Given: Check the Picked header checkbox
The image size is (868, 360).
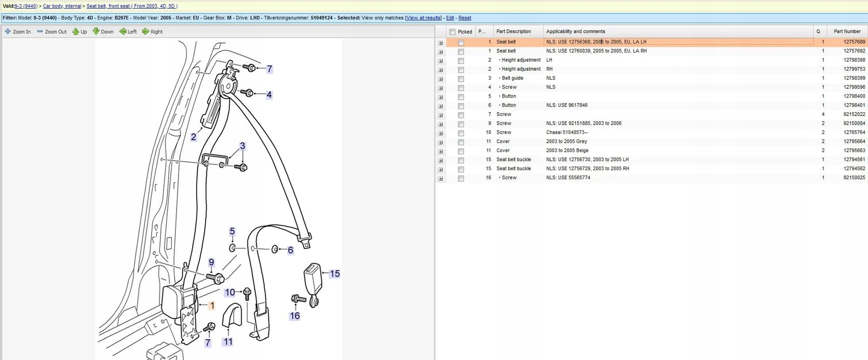Looking at the screenshot, I should [452, 32].
